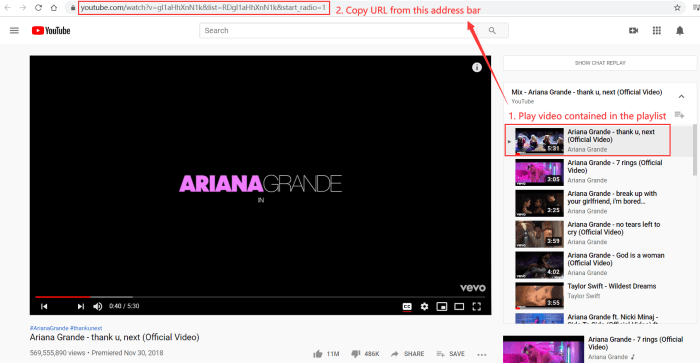Collapse the Mix playlist panel chevron
Viewport: 700px width, 363px height.
click(681, 96)
